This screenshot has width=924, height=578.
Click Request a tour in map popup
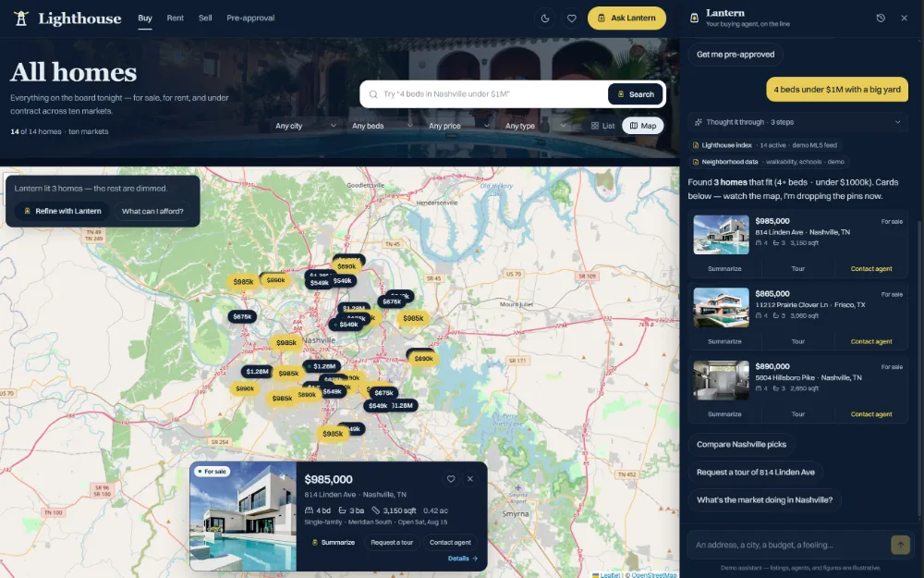pyautogui.click(x=392, y=543)
